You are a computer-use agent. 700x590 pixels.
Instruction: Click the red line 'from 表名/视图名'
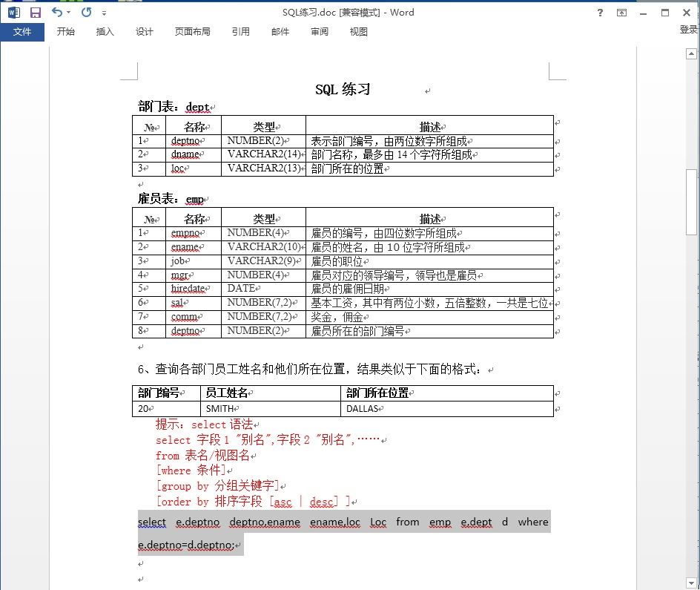202,456
